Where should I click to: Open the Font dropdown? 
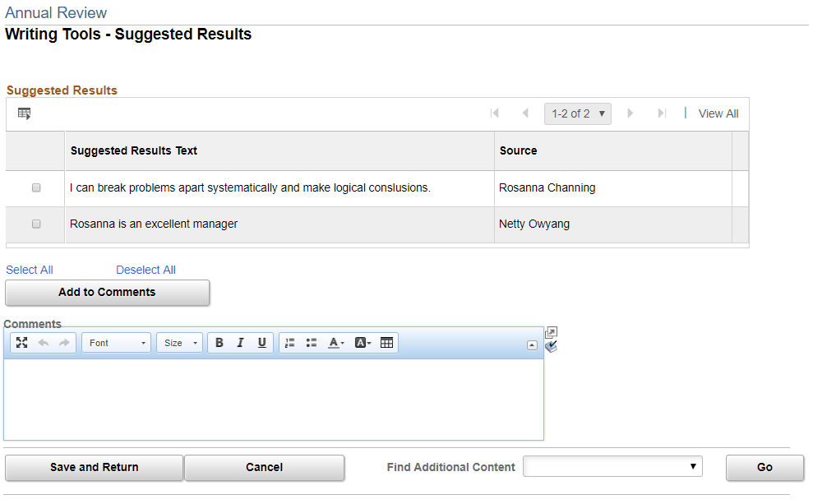pyautogui.click(x=115, y=343)
